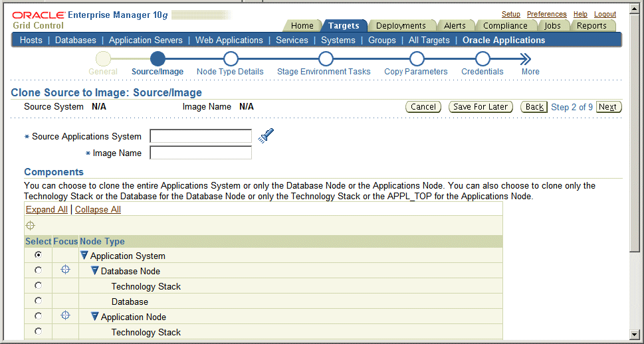Screen dimensions: 644x344
Task: Open Groups subtab
Action: (x=382, y=41)
